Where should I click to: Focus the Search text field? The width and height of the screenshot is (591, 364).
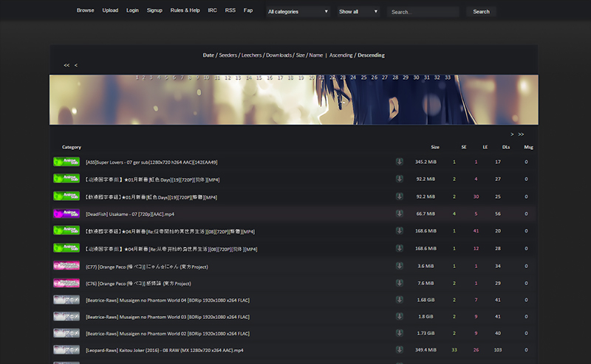(x=423, y=12)
